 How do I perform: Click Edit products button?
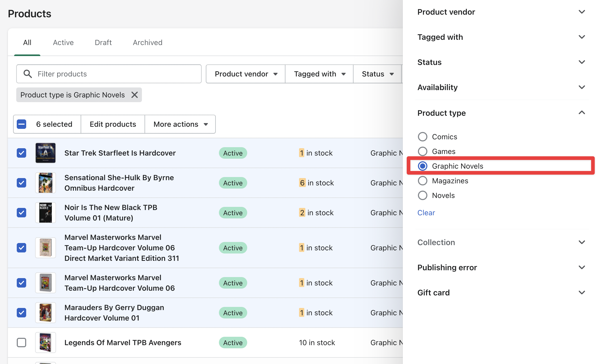tap(113, 124)
